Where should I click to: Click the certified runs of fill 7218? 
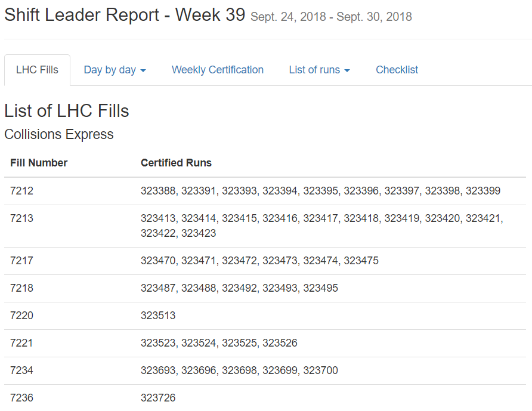pos(239,288)
